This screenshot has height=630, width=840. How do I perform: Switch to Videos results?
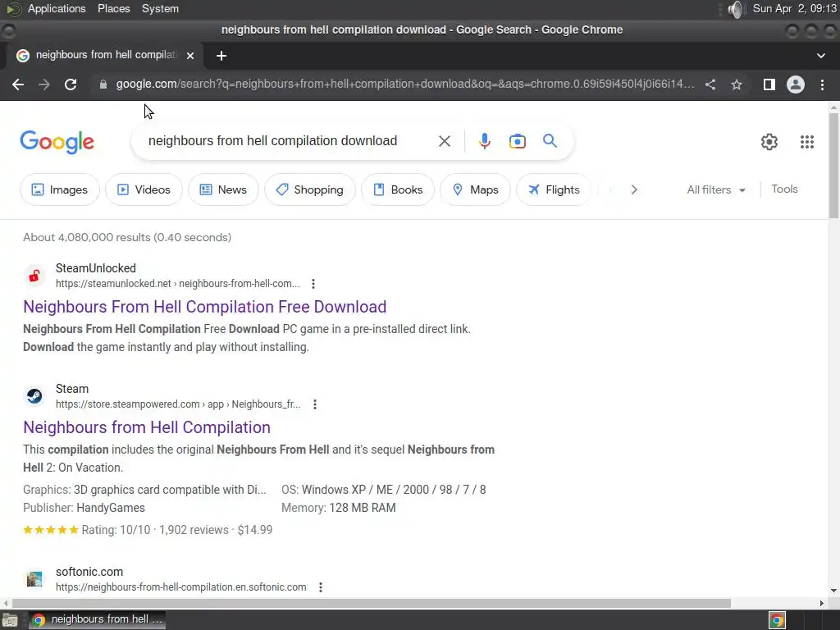pos(144,189)
